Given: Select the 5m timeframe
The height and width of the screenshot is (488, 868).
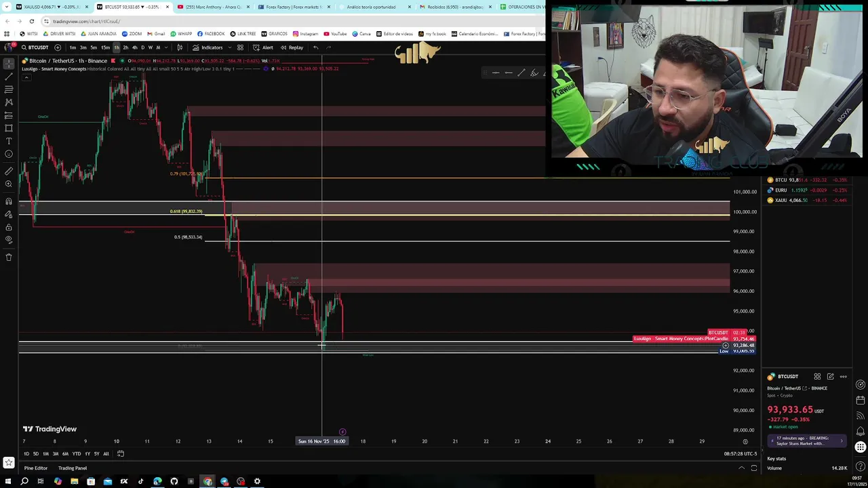Looking at the screenshot, I should click(93, 47).
